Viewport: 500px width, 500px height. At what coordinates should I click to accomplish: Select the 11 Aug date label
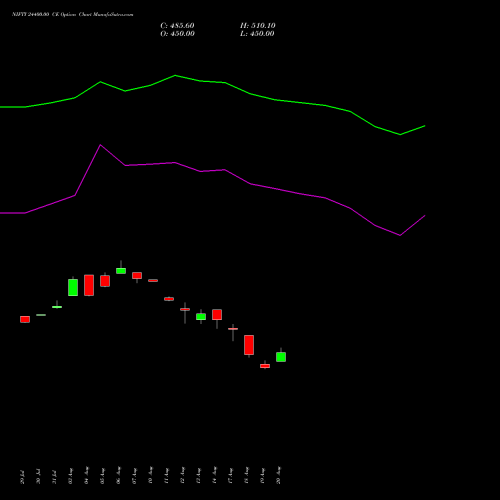(166, 476)
